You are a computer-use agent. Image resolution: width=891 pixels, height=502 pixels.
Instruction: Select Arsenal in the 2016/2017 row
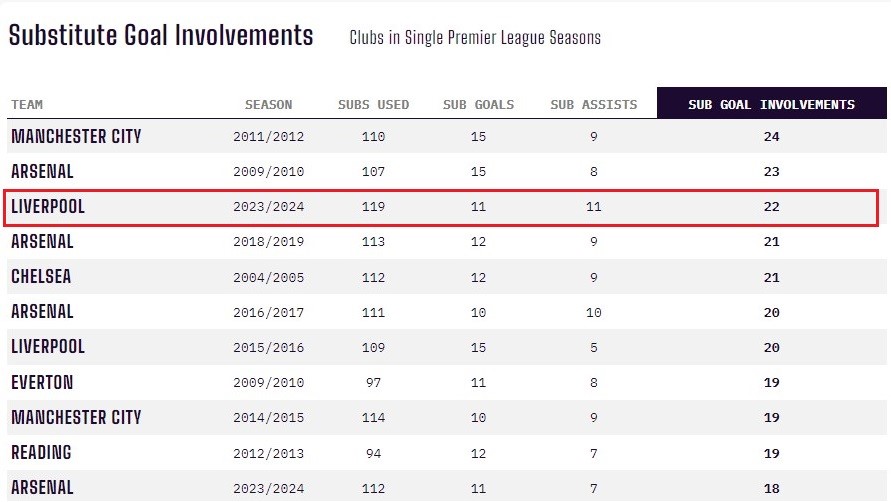point(42,312)
